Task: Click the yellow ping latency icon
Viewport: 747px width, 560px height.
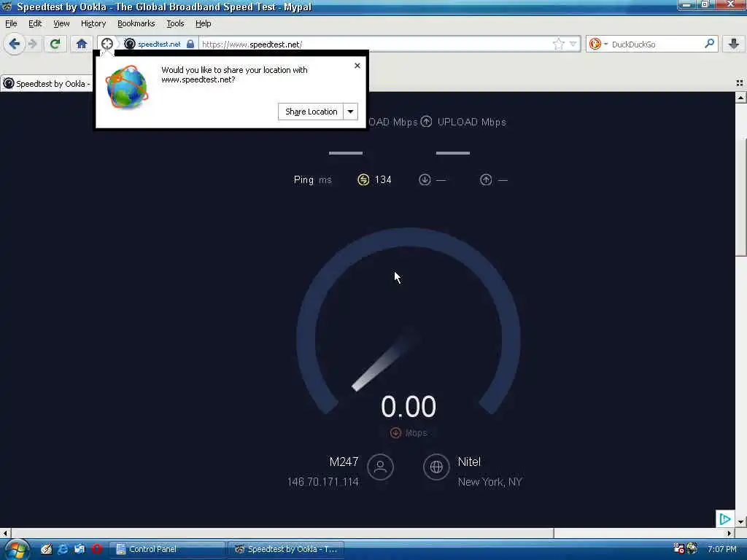Action: (x=363, y=179)
